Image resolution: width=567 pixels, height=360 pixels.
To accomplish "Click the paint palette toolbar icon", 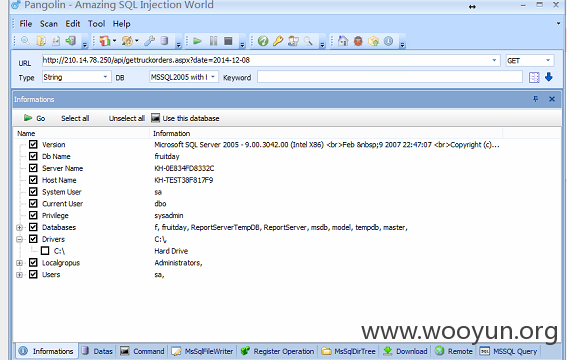I will point(127,41).
